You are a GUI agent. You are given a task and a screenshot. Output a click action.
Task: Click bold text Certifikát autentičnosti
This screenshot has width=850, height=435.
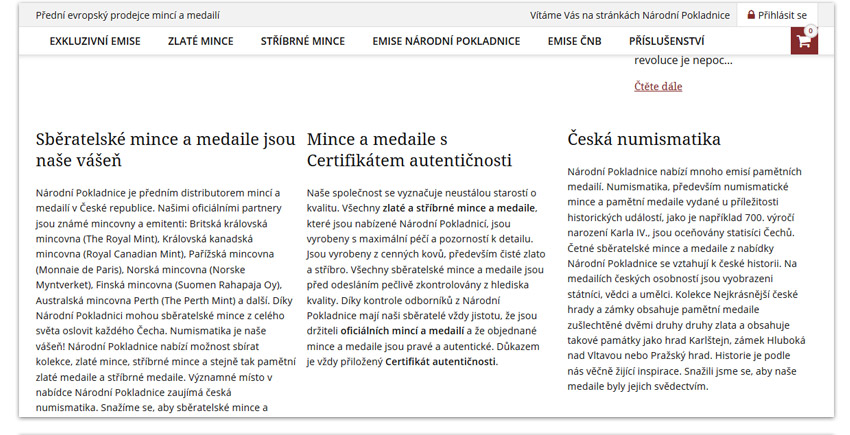point(440,361)
